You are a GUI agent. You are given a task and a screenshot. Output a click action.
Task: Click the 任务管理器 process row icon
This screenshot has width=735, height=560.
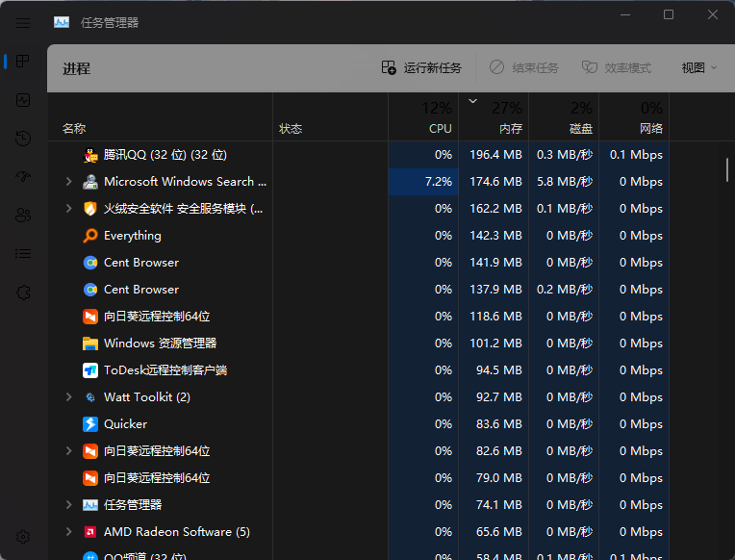pos(90,504)
